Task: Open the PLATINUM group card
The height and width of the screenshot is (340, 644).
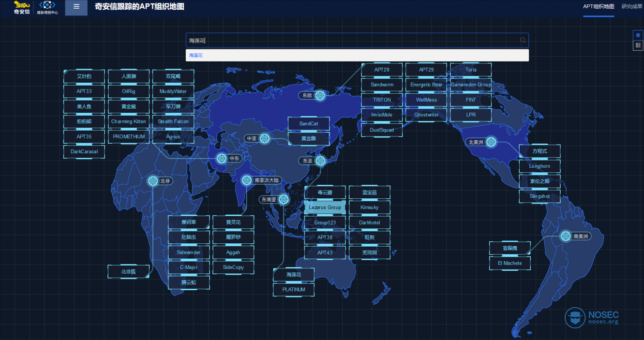Action: pyautogui.click(x=294, y=290)
